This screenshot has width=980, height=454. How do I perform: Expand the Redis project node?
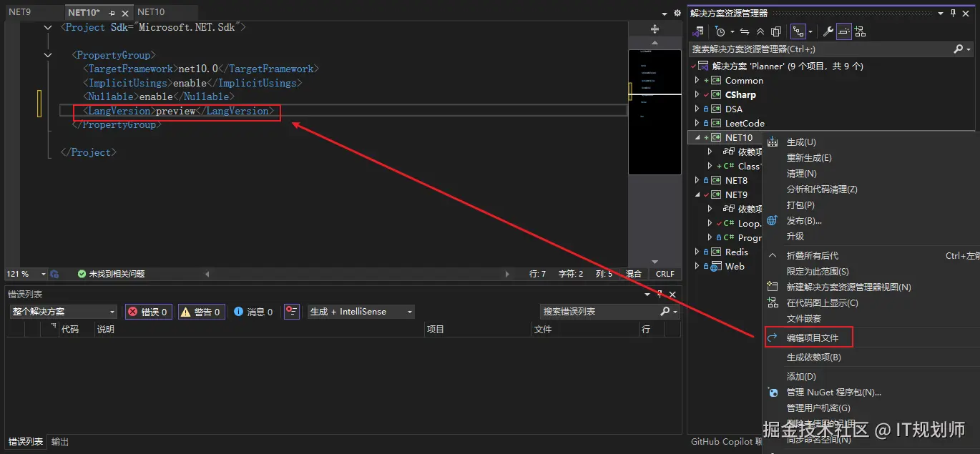[697, 252]
